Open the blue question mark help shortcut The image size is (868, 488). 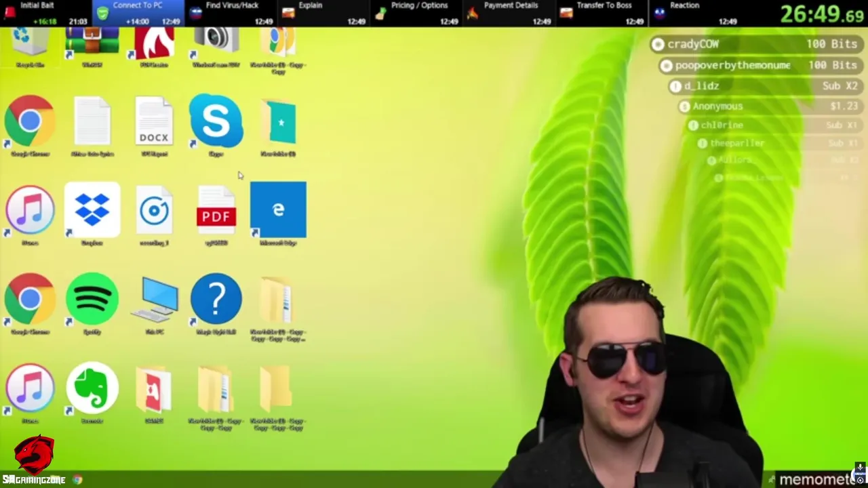[216, 304]
